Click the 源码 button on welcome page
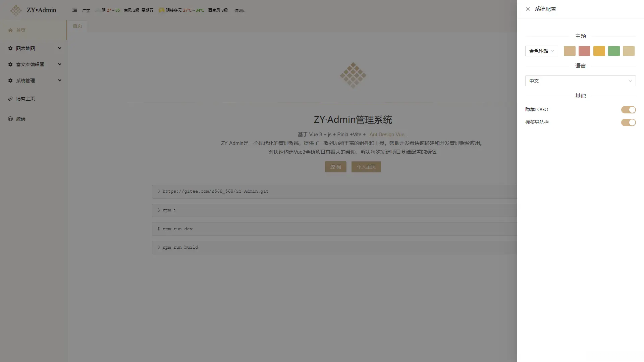Image resolution: width=644 pixels, height=362 pixels. (x=335, y=167)
